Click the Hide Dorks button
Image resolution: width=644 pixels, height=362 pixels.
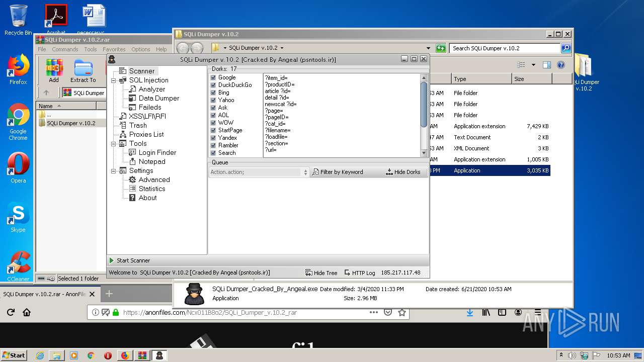click(x=403, y=172)
